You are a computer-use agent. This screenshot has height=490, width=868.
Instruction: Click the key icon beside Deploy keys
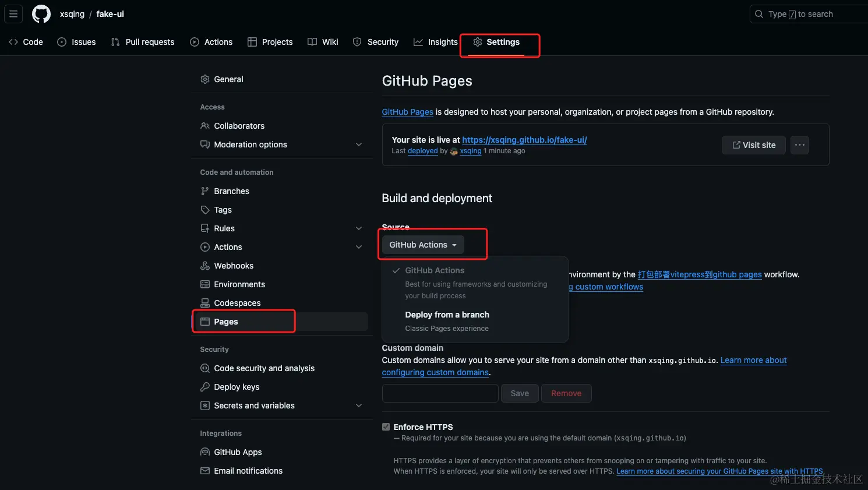[x=205, y=387]
